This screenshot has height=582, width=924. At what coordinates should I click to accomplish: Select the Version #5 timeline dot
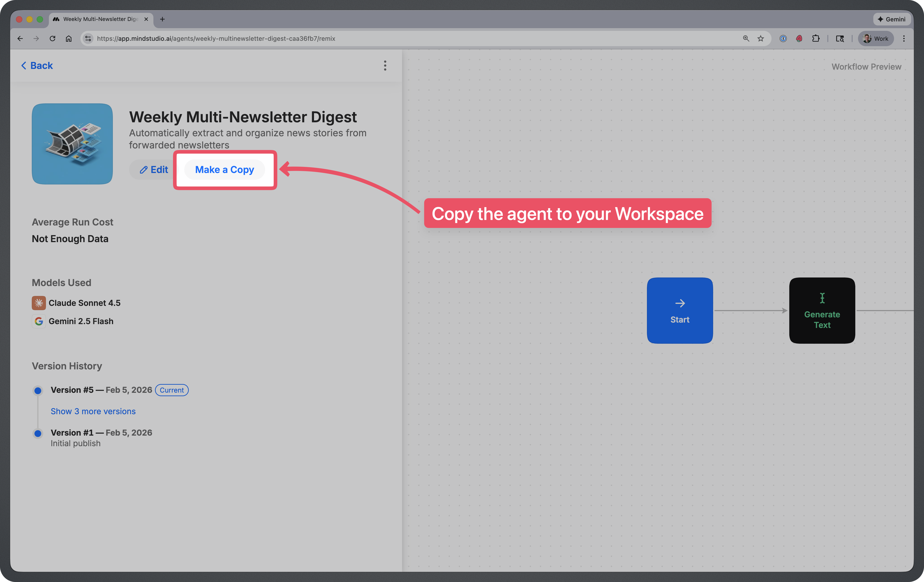(x=38, y=391)
